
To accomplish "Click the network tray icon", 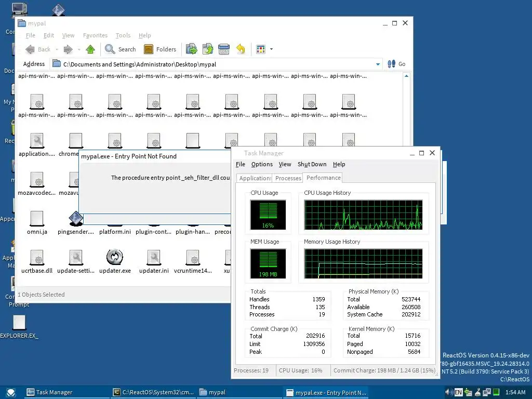I will (x=487, y=392).
